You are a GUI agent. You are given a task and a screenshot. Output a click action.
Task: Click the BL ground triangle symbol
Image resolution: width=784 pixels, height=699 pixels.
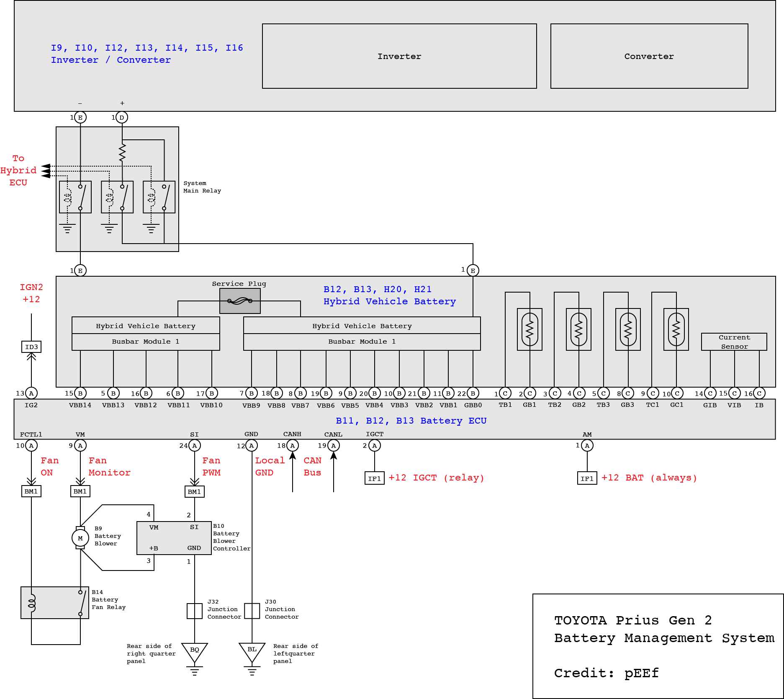point(252,653)
